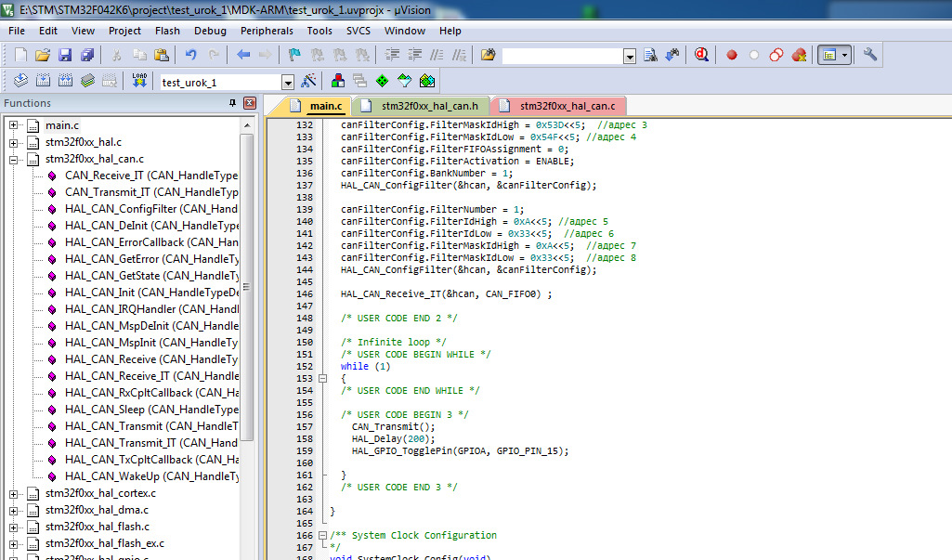The width and height of the screenshot is (952, 560).
Task: Collapse the stm32f0xx_hal_can.c tree node
Action: [x=14, y=159]
